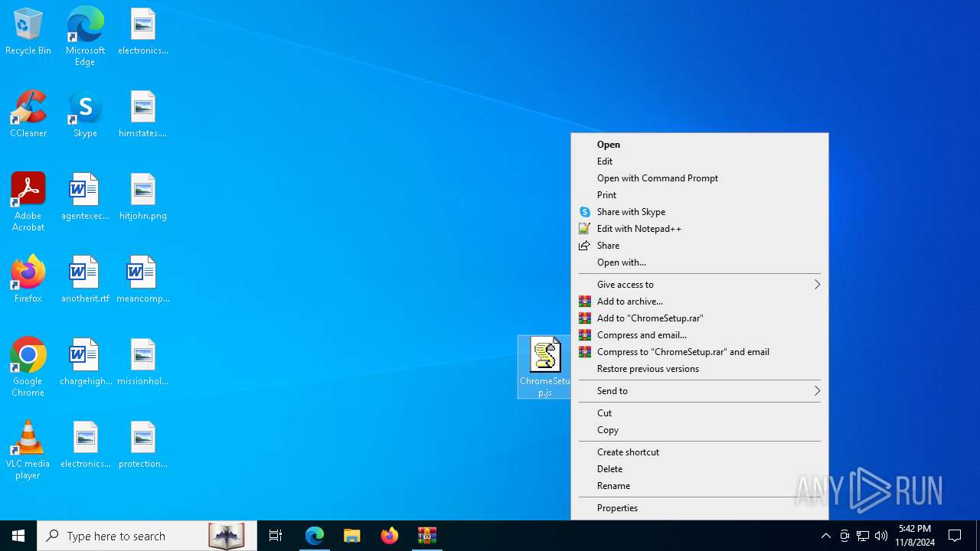Open WinRAR from the taskbar
980x551 pixels.
coord(427,536)
